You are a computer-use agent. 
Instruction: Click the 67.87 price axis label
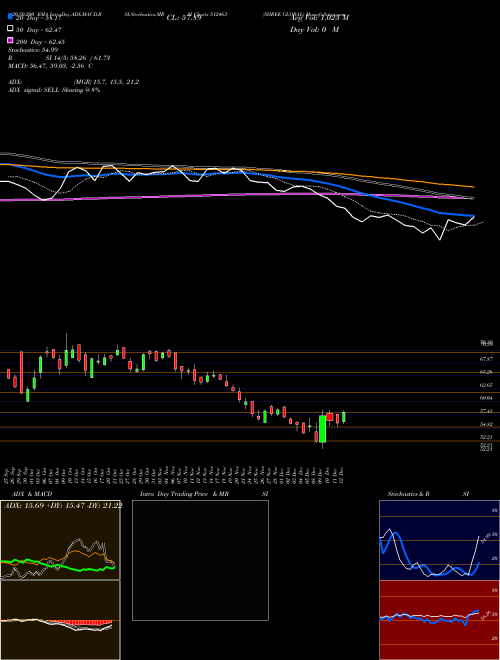[x=487, y=359]
